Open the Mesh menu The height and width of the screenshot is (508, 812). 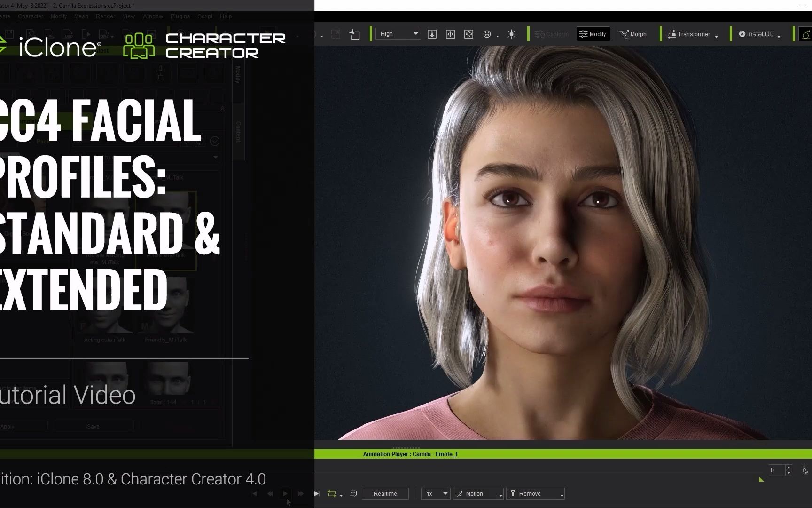click(81, 16)
